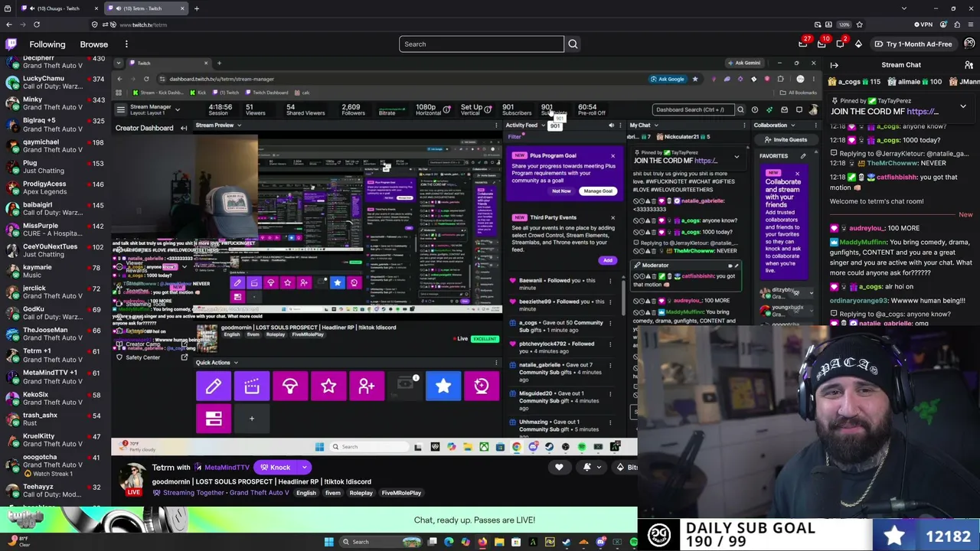Click the add-person quick action tile
This screenshot has width=980, height=551.
pos(367,386)
